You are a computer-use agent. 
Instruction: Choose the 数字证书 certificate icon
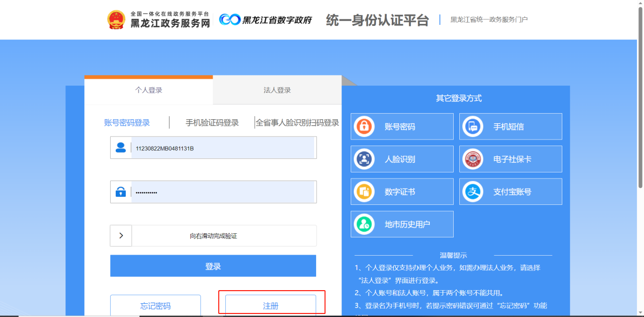[x=364, y=192]
